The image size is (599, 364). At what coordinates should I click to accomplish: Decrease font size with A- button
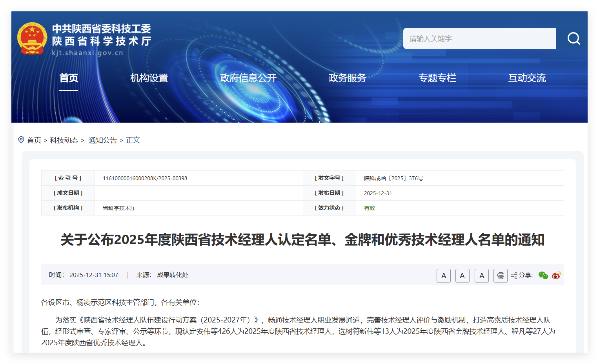click(x=462, y=275)
